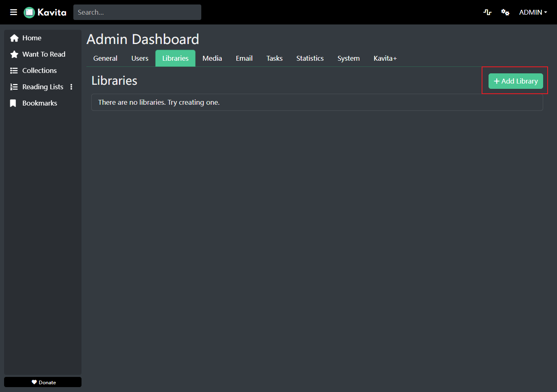Open the Media tab
Screen dimensions: 557x392
coord(212,58)
